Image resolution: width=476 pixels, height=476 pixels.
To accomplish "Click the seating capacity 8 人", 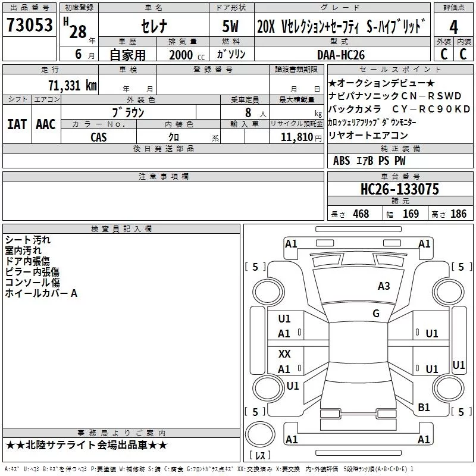I will click(x=255, y=113).
